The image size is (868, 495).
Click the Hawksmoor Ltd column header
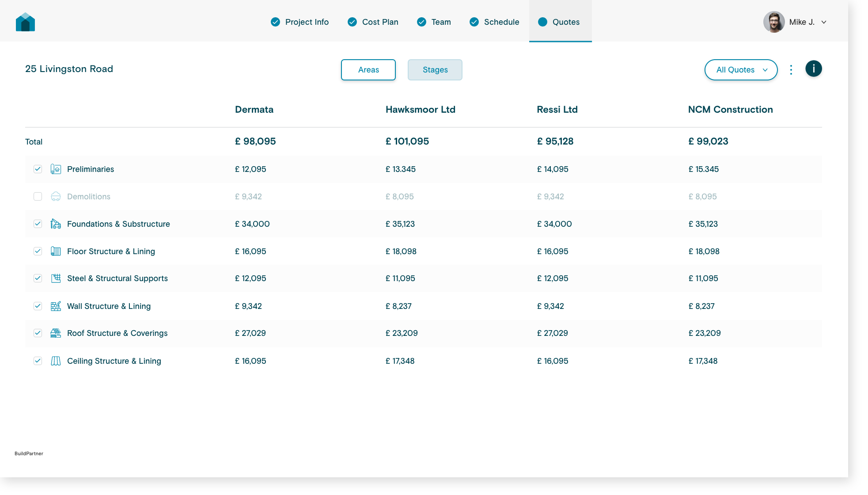pos(421,110)
